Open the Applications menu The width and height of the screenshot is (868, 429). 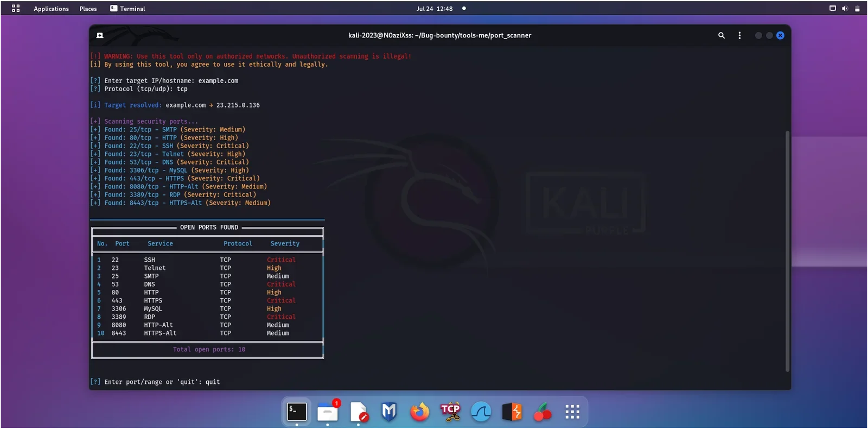[x=51, y=9]
